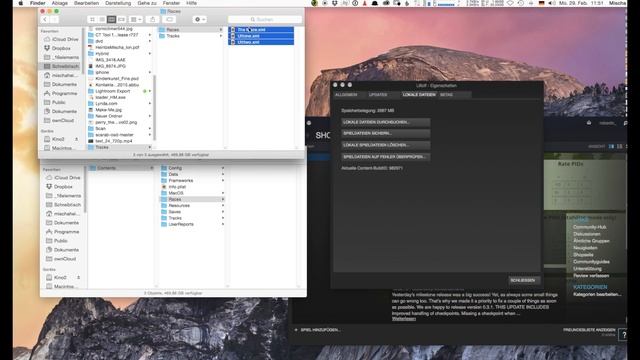Expand Races folder arrow in front Finder
The width and height of the screenshot is (640, 360).
(x=221, y=30)
